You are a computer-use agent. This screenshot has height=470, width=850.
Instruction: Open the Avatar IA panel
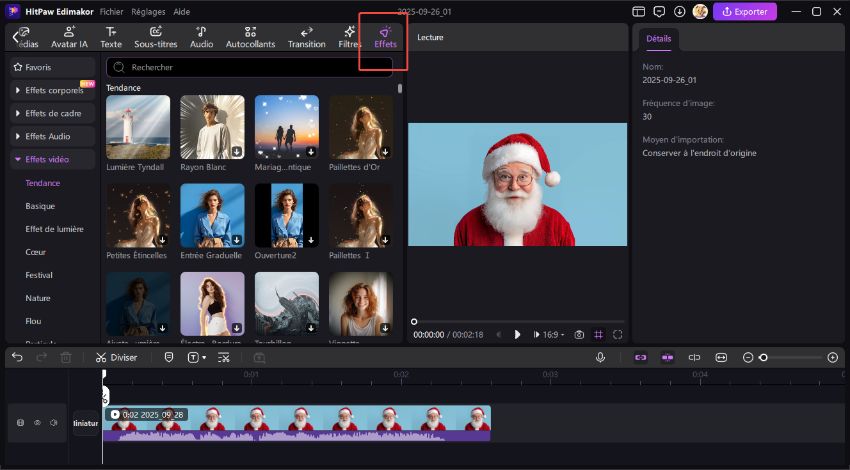[69, 37]
